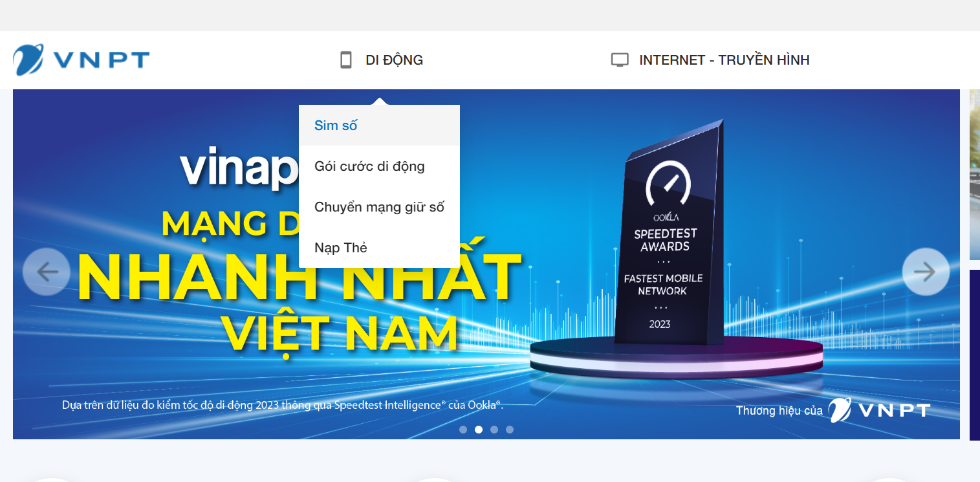
Task: Jump to third carousel slide dot
Action: tap(494, 430)
